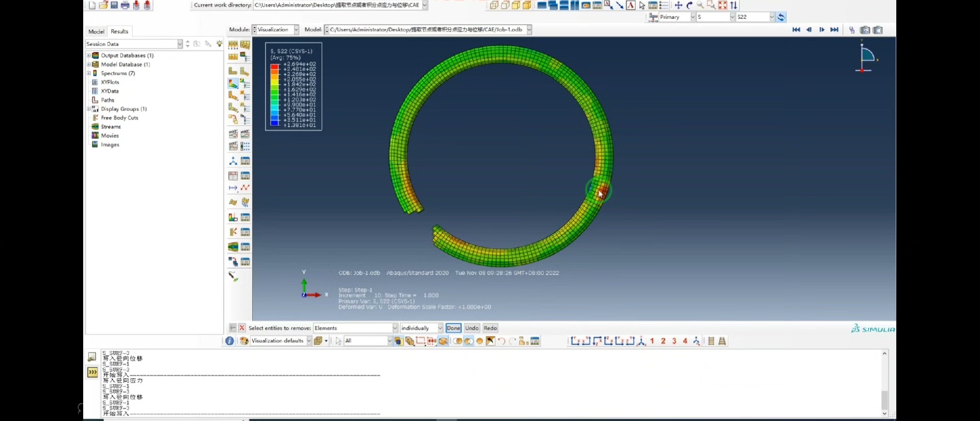Screen dimensions: 980x421
Task: Select the Box Zoom tool
Action: point(711,5)
